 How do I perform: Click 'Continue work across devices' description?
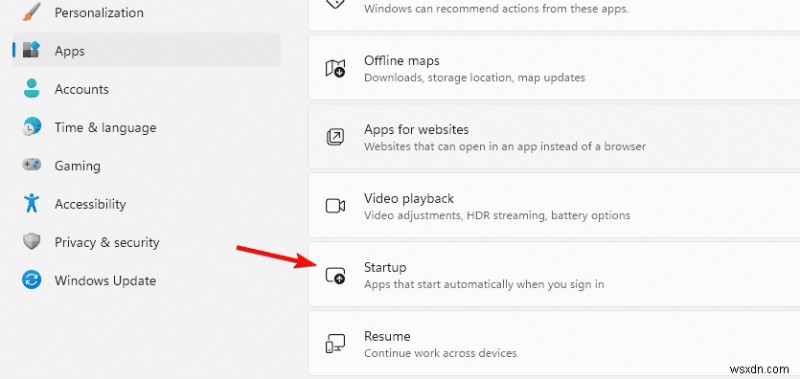[440, 353]
